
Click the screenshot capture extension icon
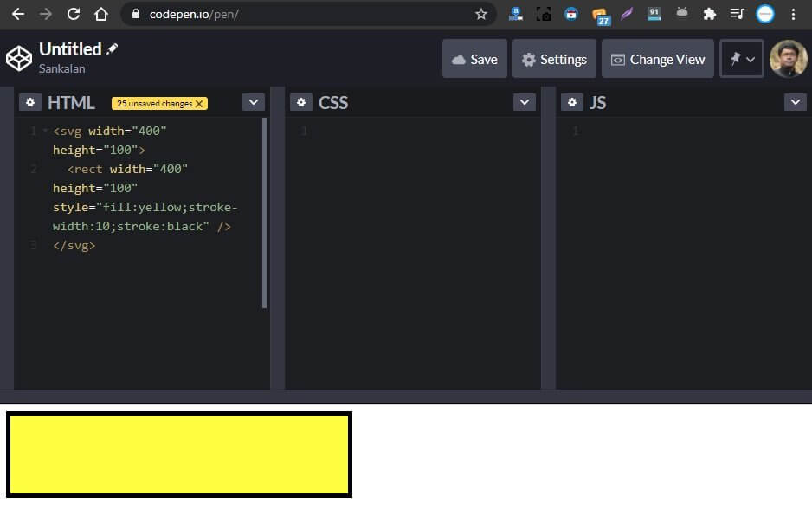click(544, 14)
